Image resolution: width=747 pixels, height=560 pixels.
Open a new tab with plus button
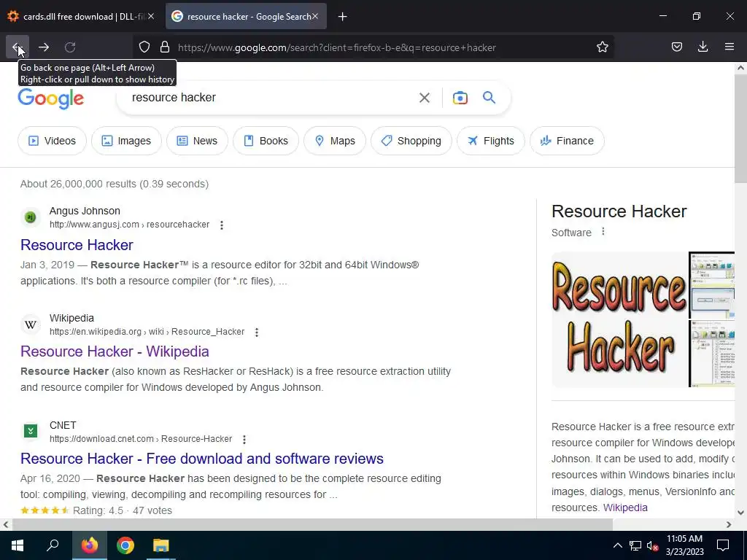[342, 17]
